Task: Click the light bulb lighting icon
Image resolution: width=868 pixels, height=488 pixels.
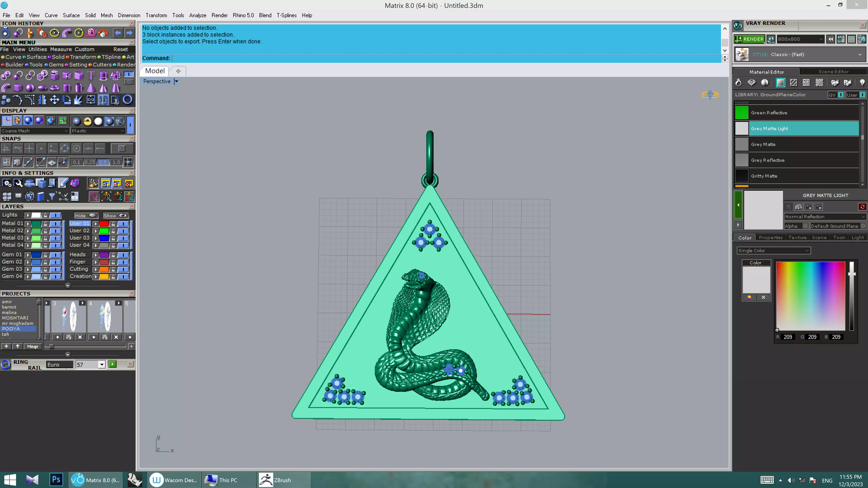Action: coord(862,82)
